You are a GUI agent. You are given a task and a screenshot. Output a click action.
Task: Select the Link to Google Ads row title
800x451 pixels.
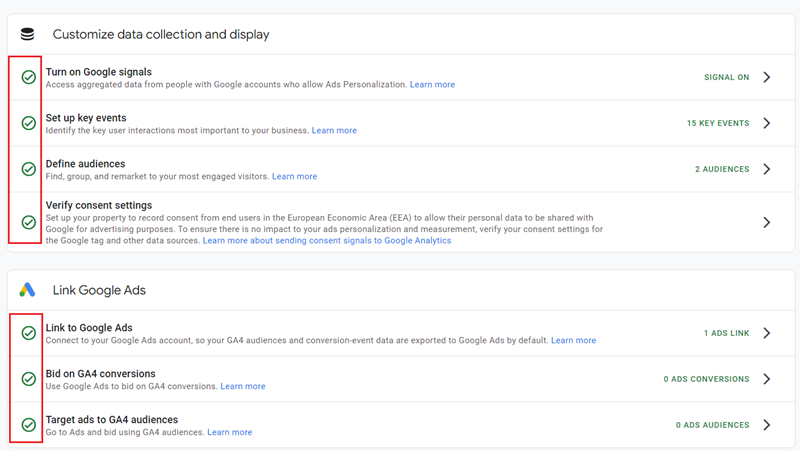coord(89,328)
